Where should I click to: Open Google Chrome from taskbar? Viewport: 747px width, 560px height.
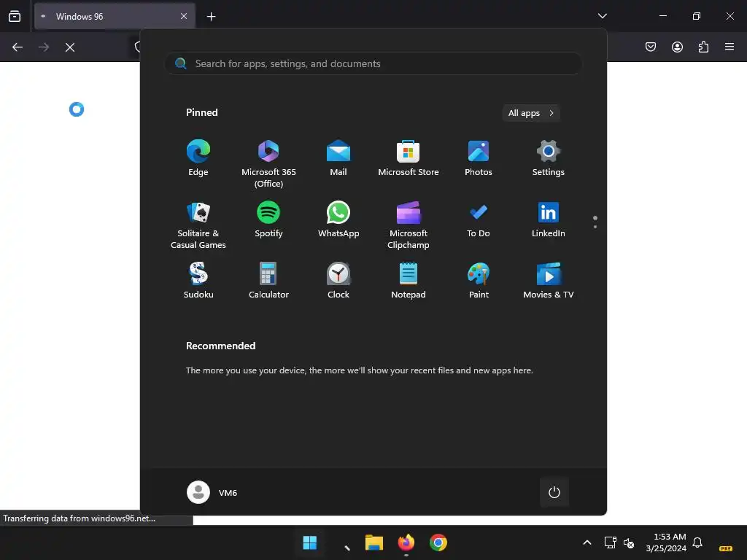438,542
